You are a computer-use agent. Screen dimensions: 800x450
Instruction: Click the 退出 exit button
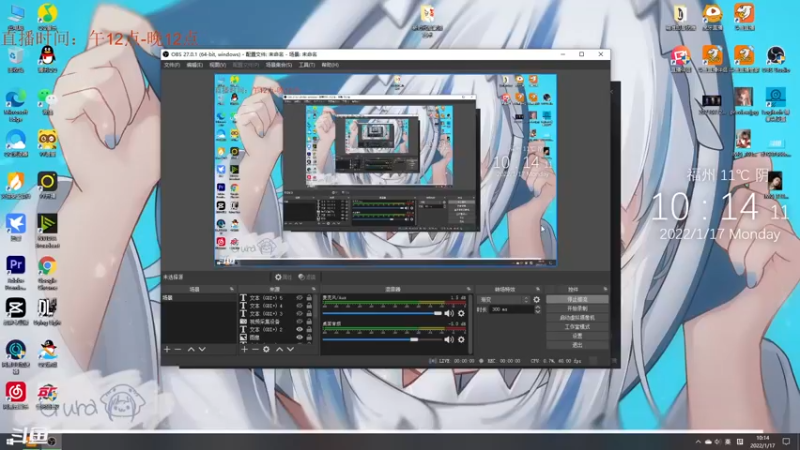point(577,345)
